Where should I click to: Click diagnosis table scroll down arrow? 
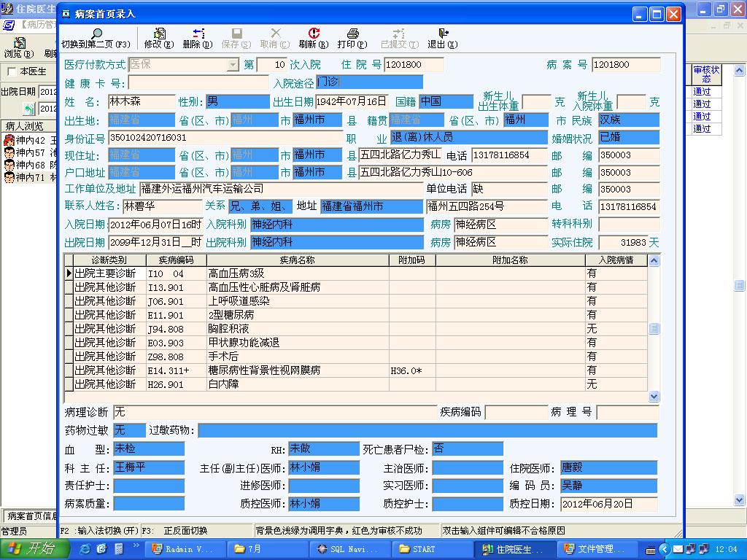[654, 396]
